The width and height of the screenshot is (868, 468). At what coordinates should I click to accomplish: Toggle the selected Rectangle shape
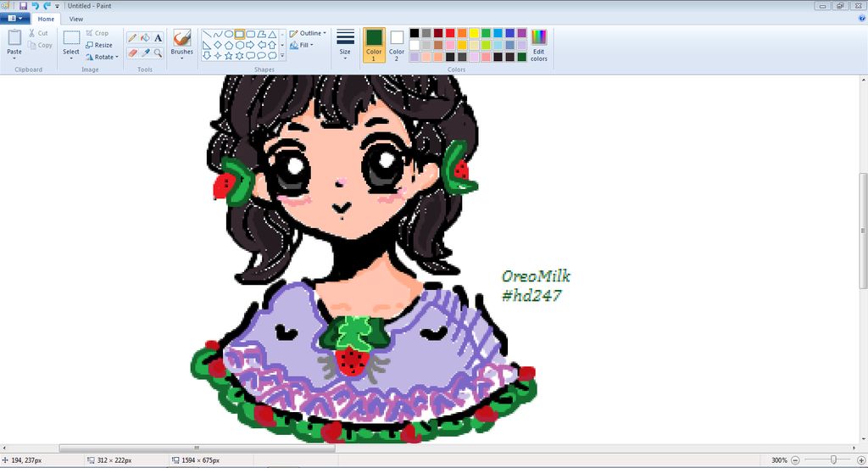click(x=239, y=35)
